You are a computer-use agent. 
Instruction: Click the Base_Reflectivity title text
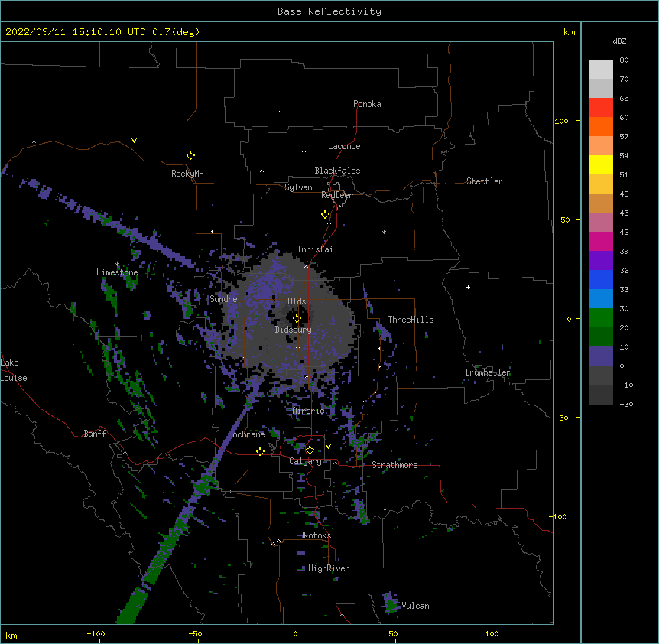[329, 11]
